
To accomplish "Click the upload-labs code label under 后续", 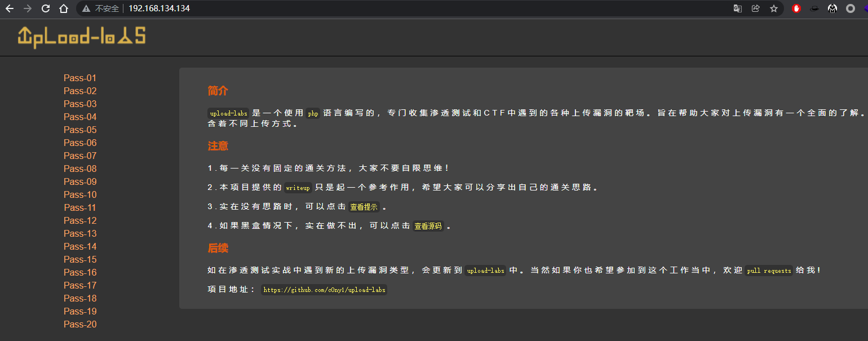I will pos(486,271).
